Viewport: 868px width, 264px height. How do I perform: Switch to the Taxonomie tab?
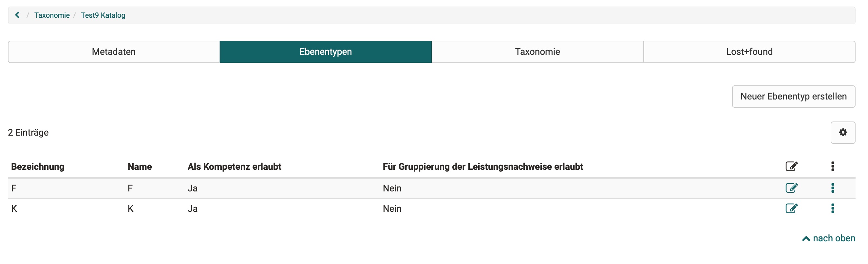pos(537,52)
